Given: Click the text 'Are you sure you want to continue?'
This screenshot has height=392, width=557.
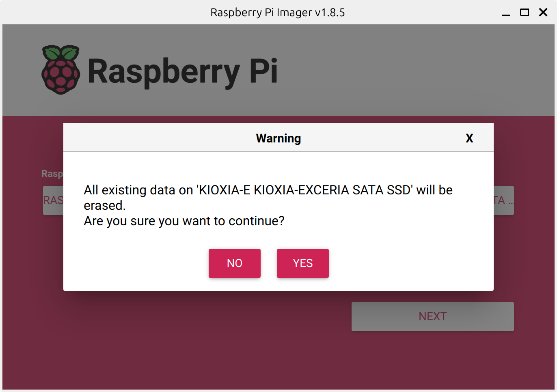Looking at the screenshot, I should (184, 221).
